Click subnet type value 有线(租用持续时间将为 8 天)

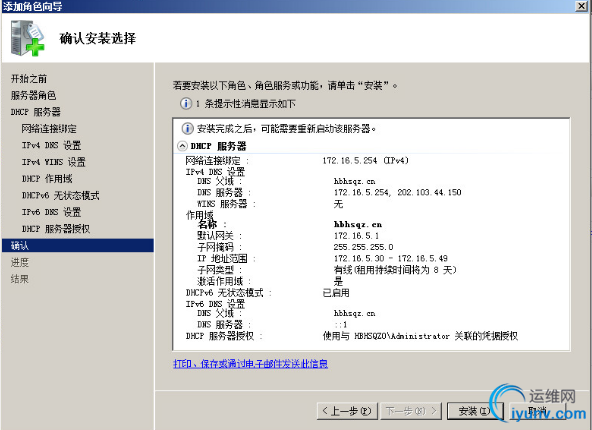pos(395,270)
